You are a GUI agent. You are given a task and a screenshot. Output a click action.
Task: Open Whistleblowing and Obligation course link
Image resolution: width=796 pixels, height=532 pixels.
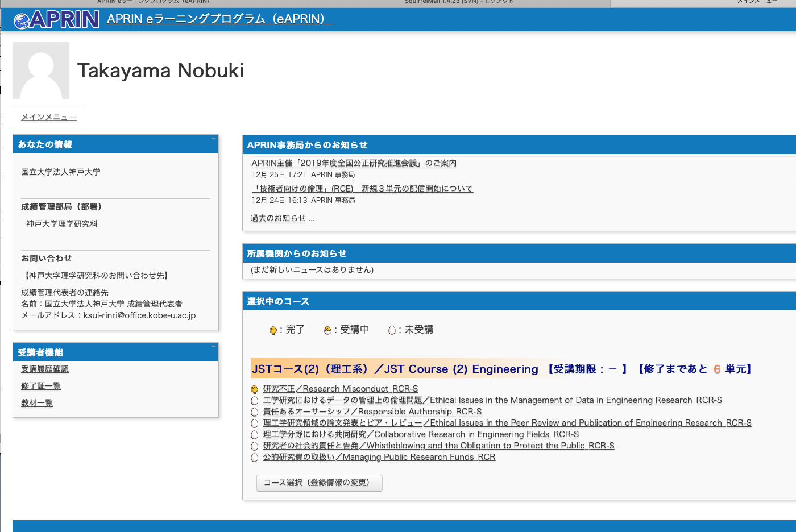tap(439, 446)
